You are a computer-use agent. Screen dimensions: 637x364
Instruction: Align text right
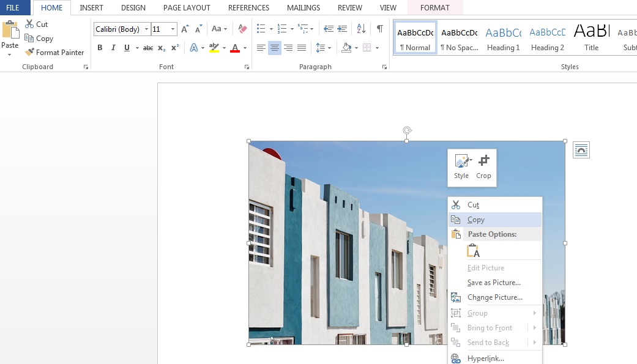tap(288, 48)
